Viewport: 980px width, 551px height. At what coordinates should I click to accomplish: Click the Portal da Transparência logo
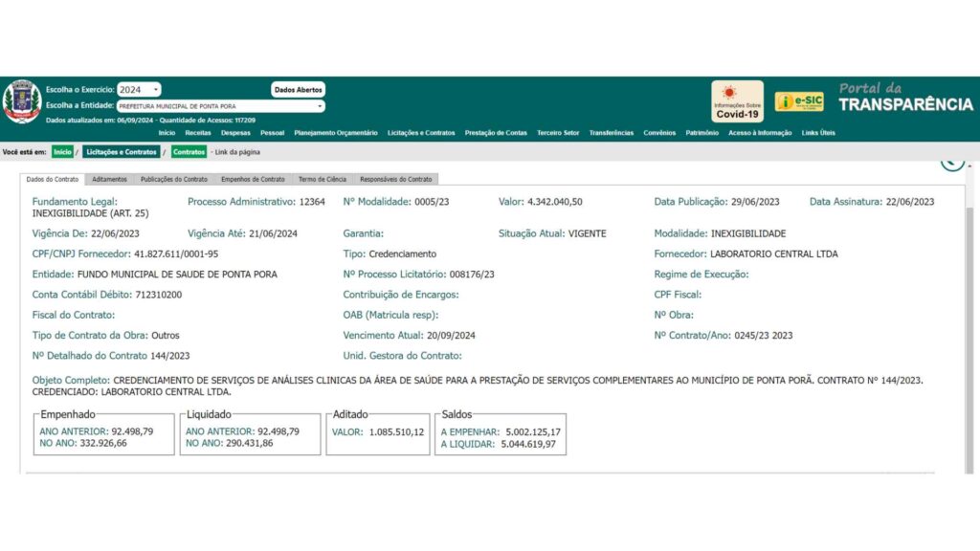pyautogui.click(x=904, y=98)
